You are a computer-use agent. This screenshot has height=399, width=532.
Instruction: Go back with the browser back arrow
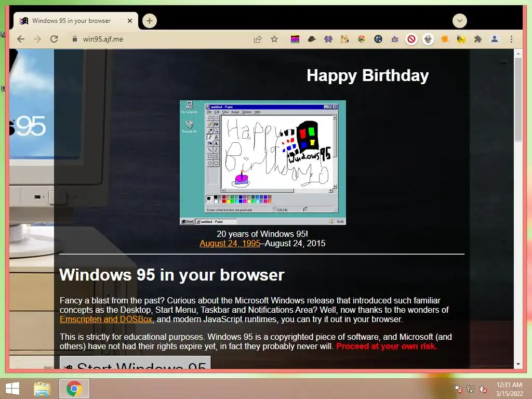click(x=21, y=39)
